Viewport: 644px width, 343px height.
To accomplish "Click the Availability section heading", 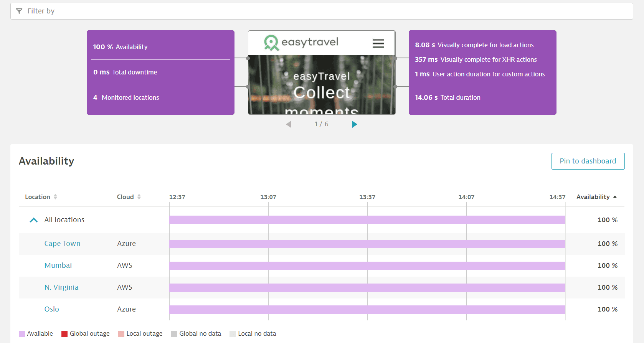I will point(46,161).
